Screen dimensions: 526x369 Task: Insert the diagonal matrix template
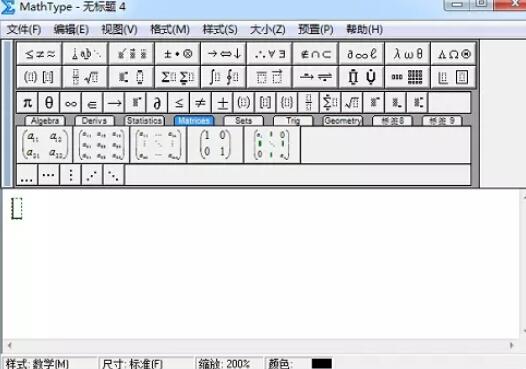(272, 145)
